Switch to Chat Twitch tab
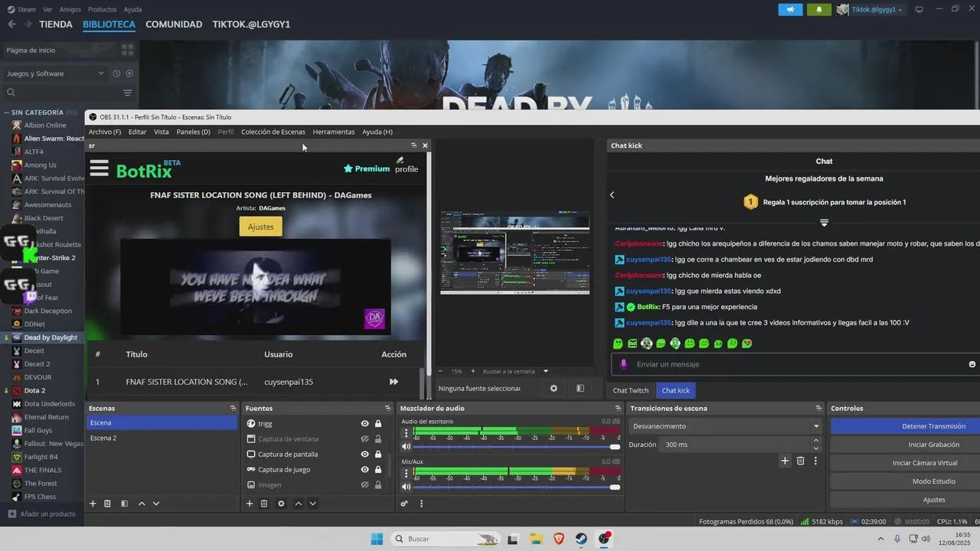 631,390
